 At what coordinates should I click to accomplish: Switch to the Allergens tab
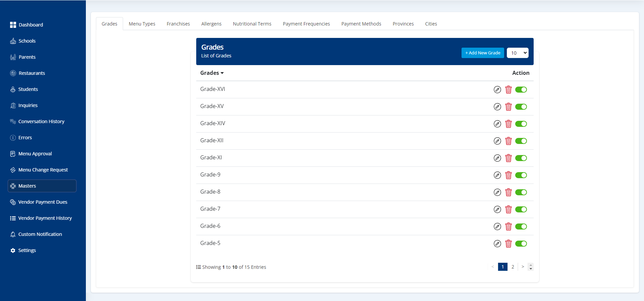coord(211,24)
